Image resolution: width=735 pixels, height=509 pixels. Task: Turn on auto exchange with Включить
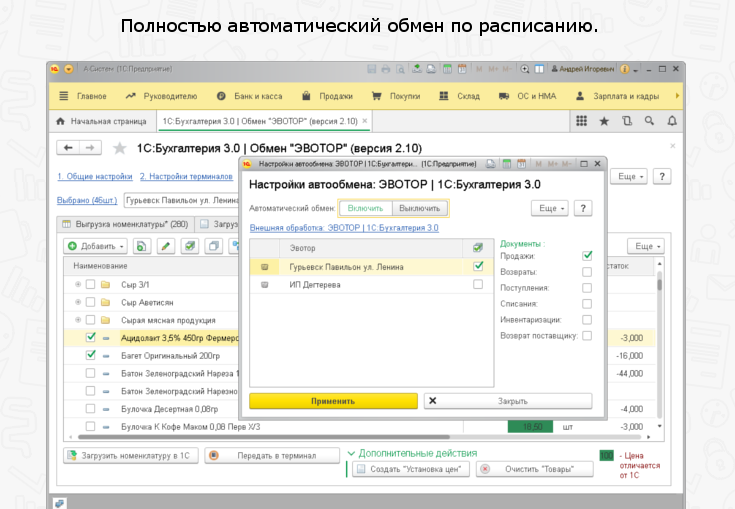[x=365, y=208]
